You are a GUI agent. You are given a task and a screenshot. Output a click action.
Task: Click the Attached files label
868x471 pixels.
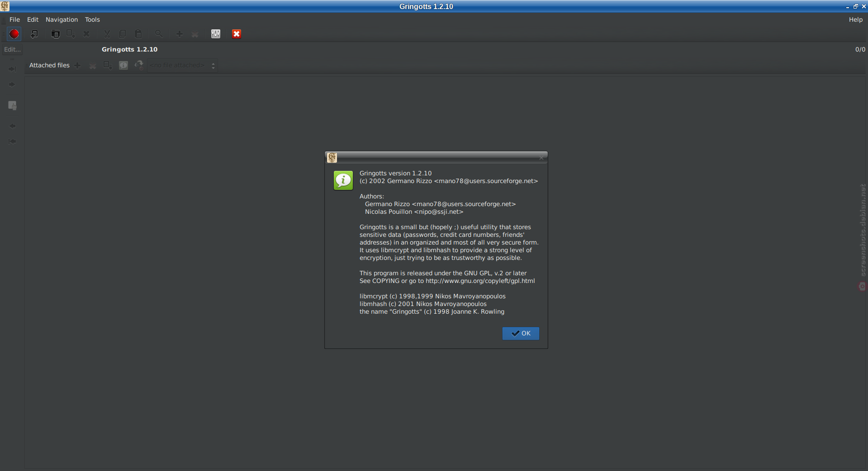49,66
